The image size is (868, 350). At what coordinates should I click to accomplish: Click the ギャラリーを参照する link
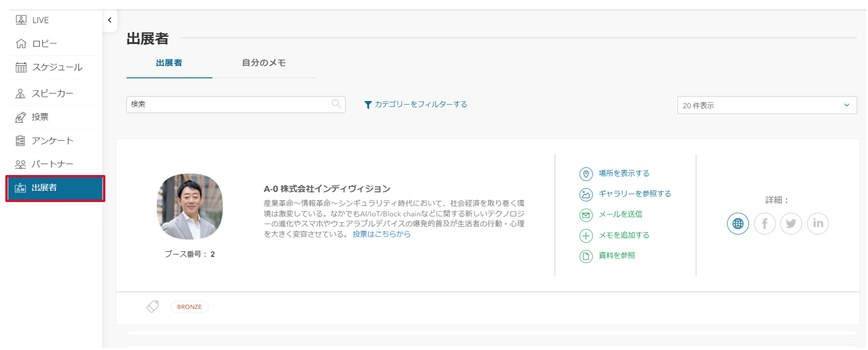[635, 194]
